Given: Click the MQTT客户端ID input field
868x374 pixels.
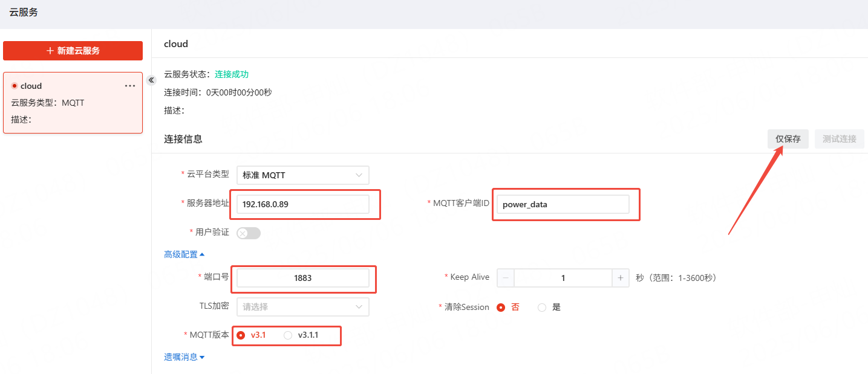Looking at the screenshot, I should point(563,204).
